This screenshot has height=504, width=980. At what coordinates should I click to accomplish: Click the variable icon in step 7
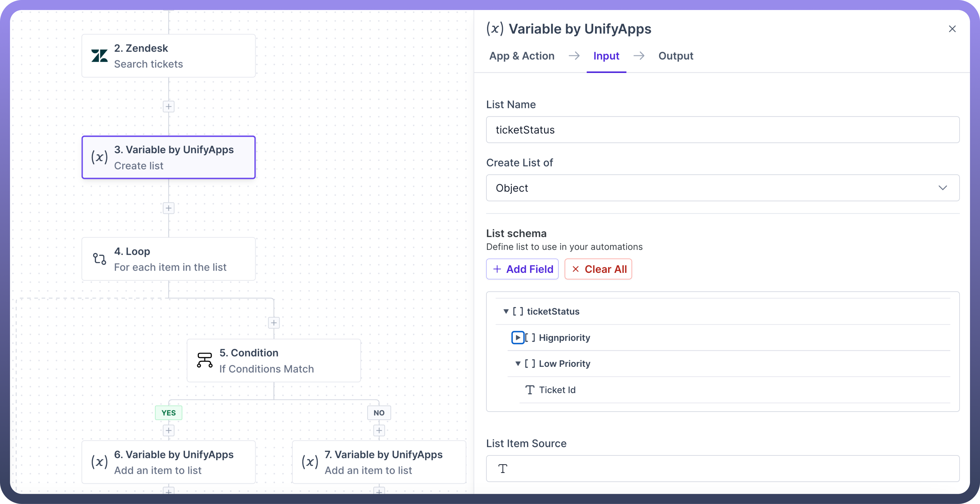(x=310, y=462)
